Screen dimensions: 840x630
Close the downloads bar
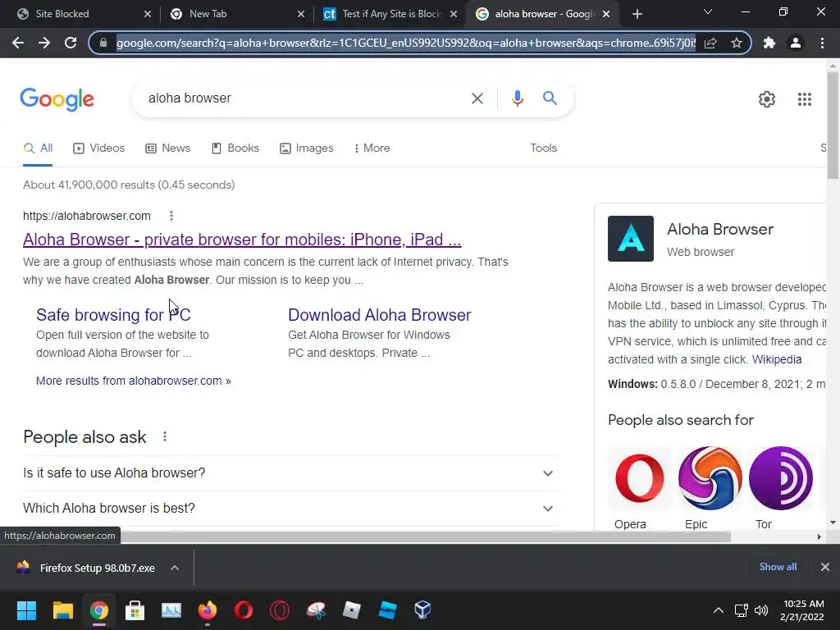tap(825, 567)
